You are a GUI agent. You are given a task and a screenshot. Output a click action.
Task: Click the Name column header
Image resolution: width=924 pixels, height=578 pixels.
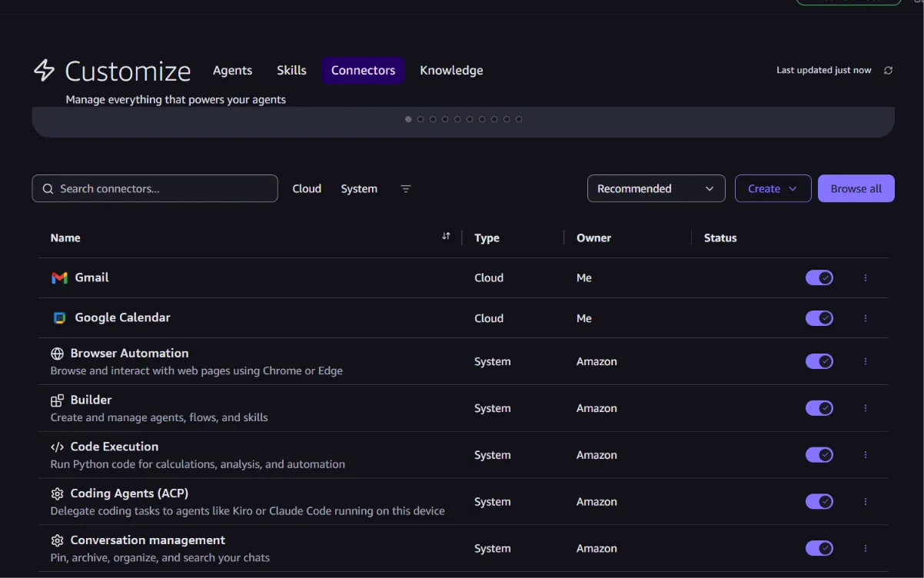(x=65, y=238)
